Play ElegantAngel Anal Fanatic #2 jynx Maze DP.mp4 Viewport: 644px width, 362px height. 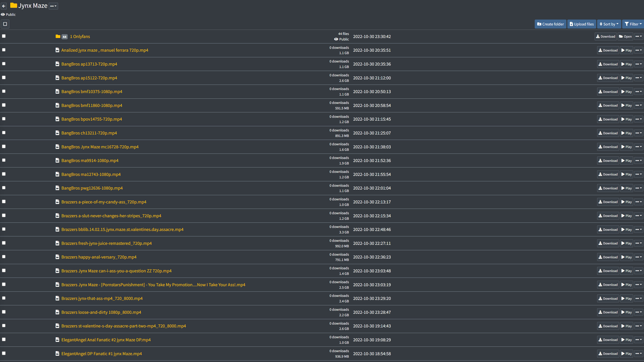pos(627,340)
